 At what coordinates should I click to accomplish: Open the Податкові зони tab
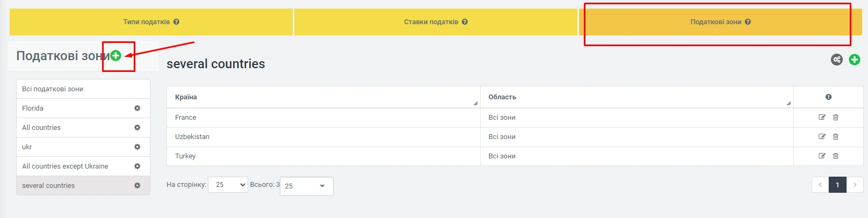click(x=720, y=22)
